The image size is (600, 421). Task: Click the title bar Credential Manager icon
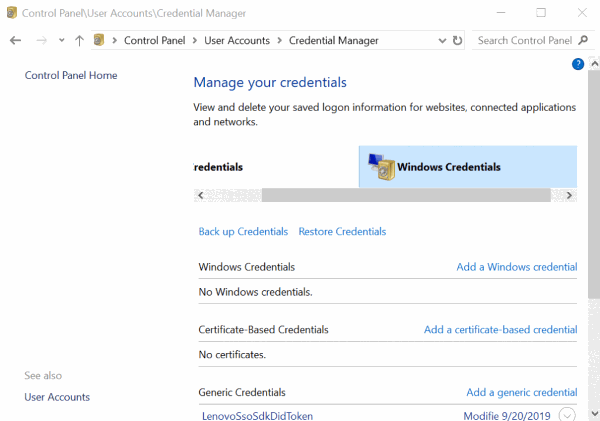[11, 13]
